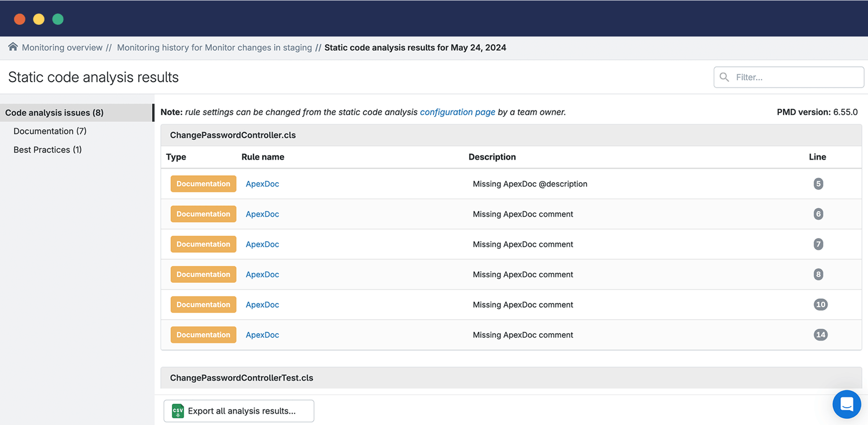Click the CSV file icon
This screenshot has height=425, width=868.
[x=178, y=411]
